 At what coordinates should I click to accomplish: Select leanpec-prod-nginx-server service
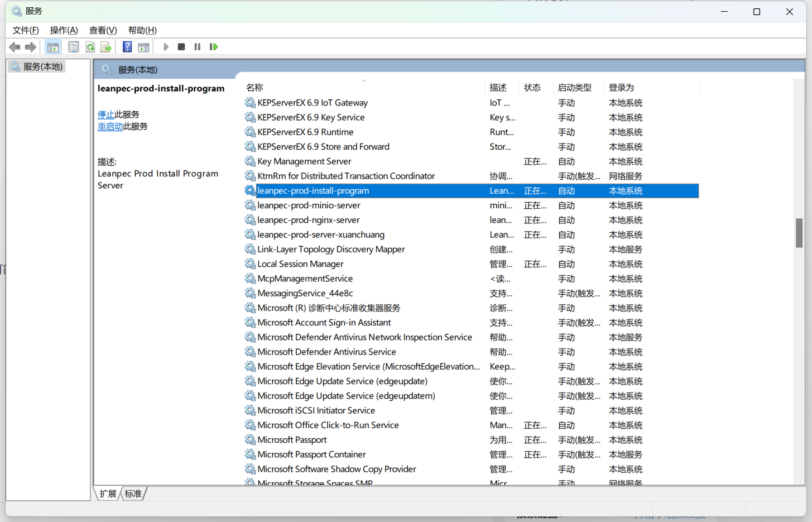(471, 220)
